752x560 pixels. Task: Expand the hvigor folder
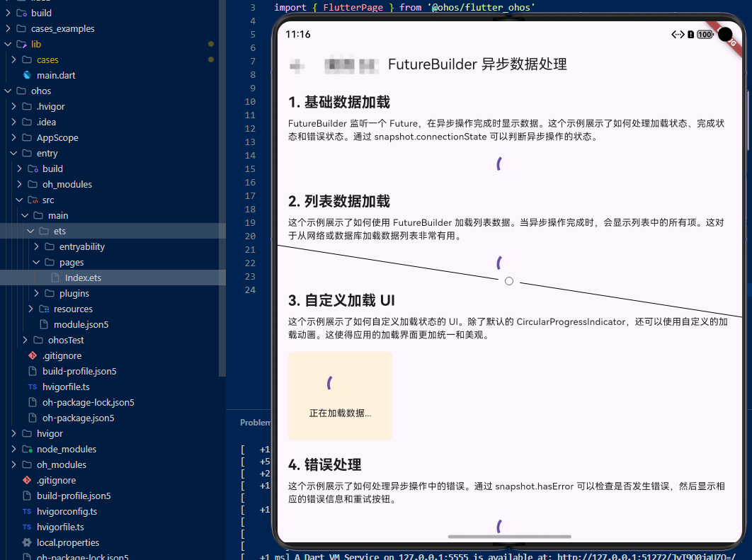[x=16, y=433]
